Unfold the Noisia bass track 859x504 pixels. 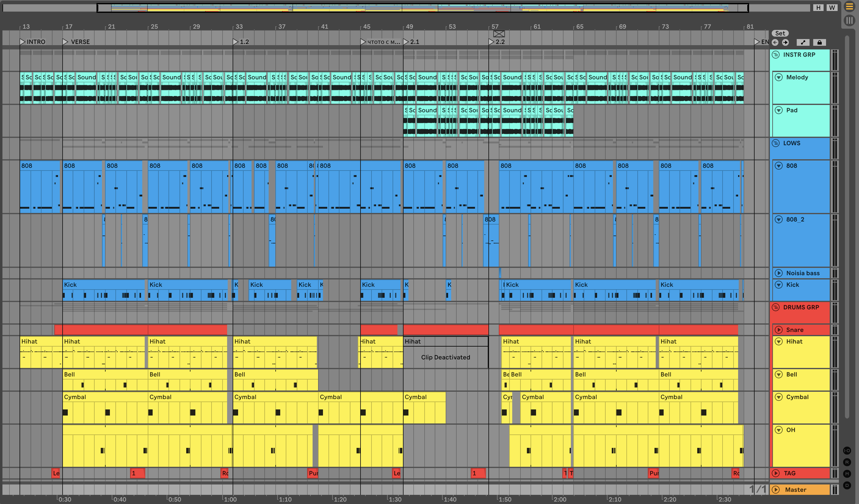(x=779, y=273)
